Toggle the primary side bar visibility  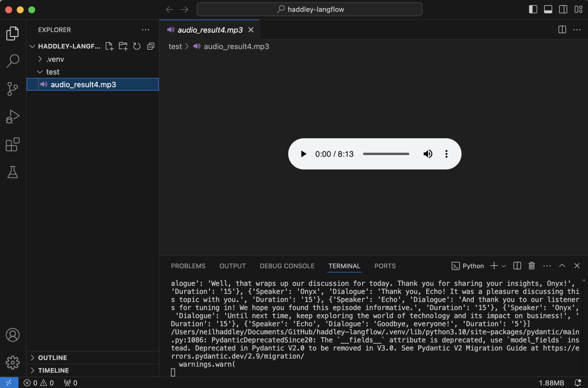point(533,10)
